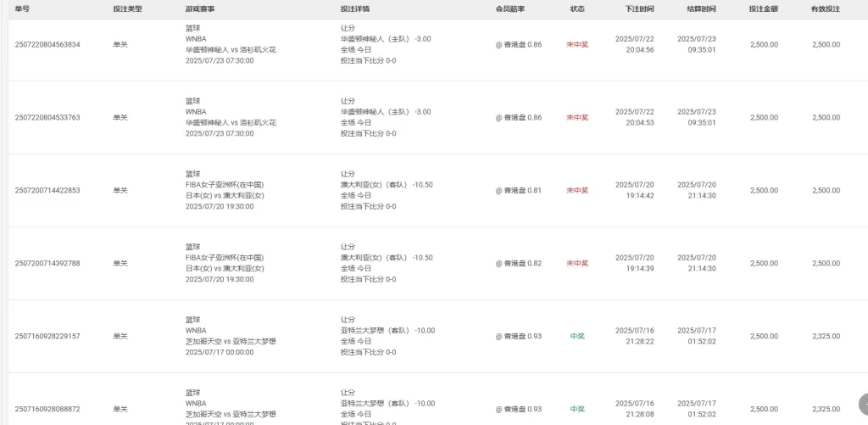Click the 投注类型 column header
The image size is (868, 425).
click(x=127, y=8)
